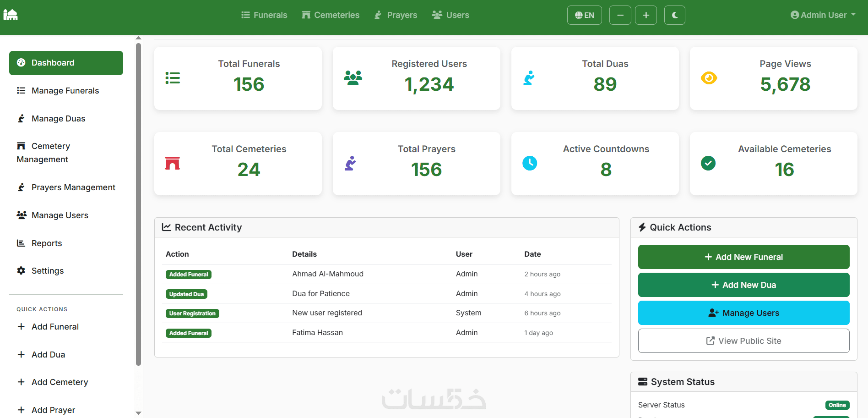Image resolution: width=868 pixels, height=418 pixels.
Task: Open Prayers Management in the sidebar
Action: click(66, 187)
